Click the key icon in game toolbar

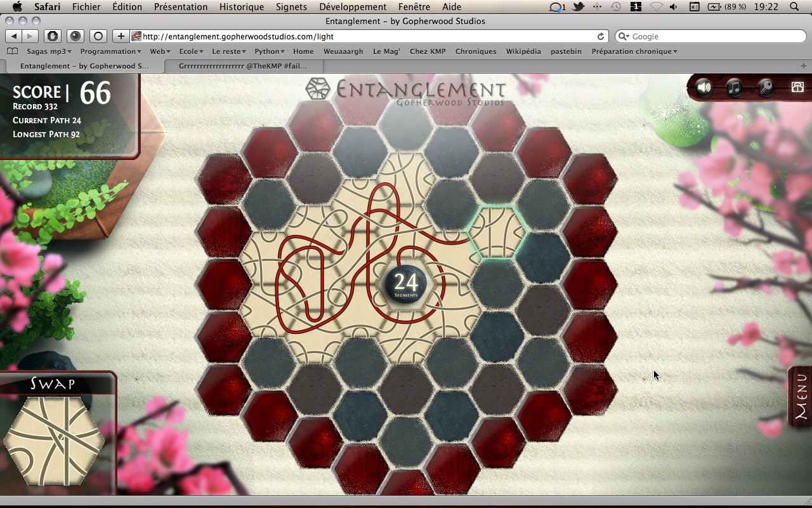766,88
